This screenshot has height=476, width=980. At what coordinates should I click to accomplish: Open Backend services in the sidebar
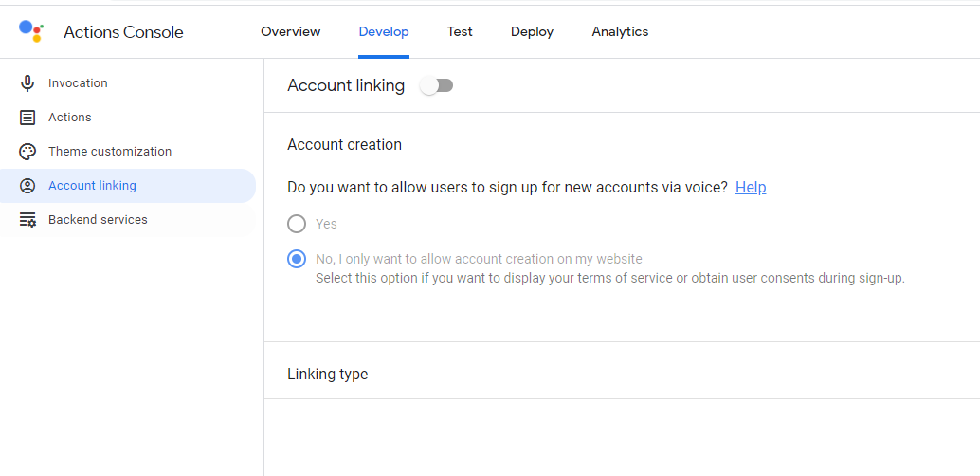coord(98,220)
